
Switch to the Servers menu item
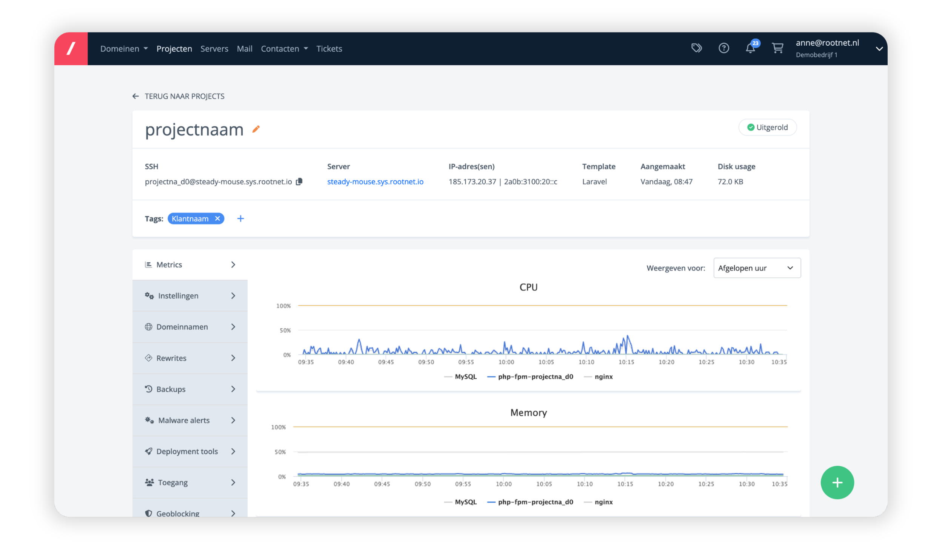(x=214, y=48)
